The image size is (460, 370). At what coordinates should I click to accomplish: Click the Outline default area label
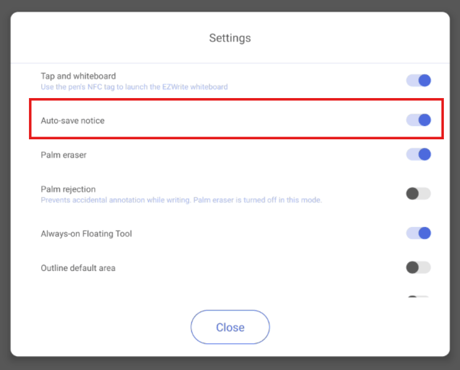(x=78, y=268)
